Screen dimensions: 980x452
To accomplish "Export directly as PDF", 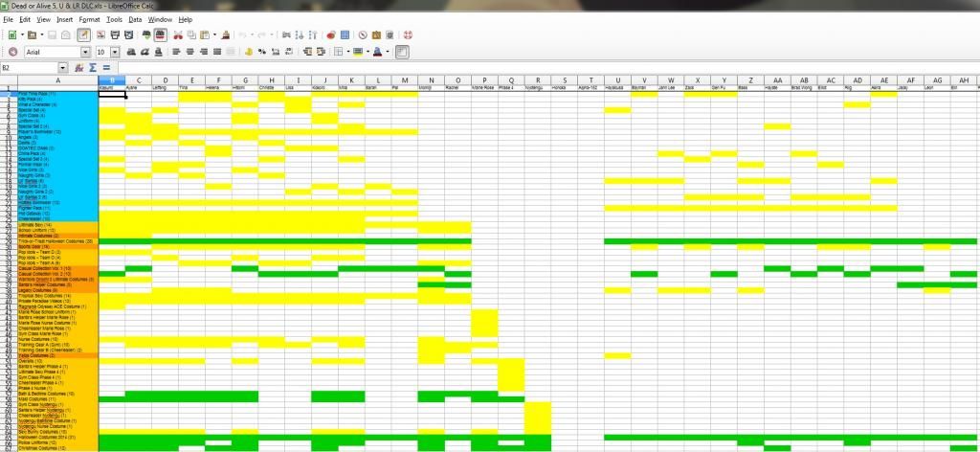I will pos(100,35).
